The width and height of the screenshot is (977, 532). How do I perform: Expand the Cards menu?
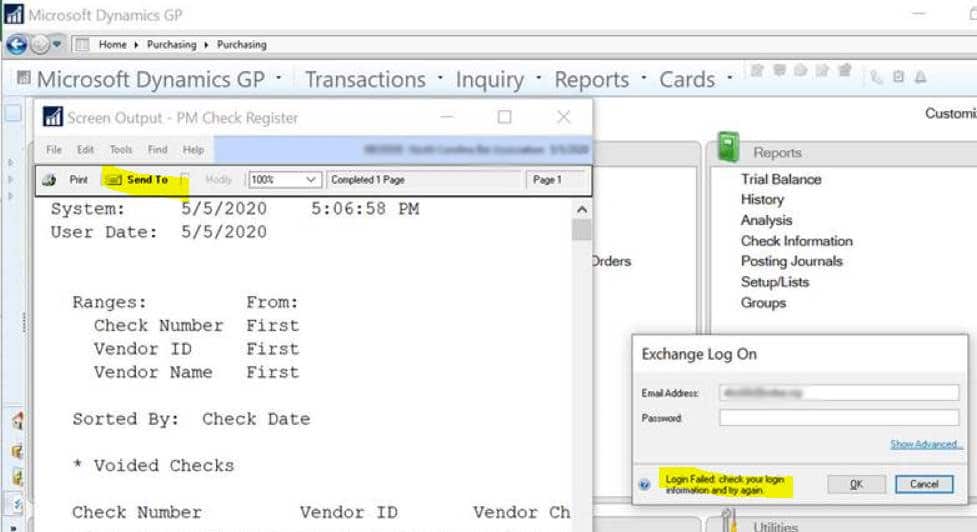pyautogui.click(x=695, y=79)
